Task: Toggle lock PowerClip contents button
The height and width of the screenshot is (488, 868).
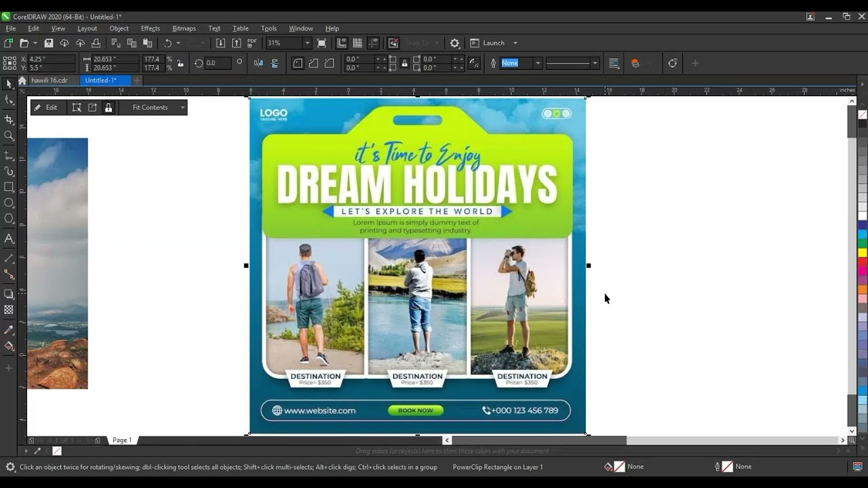Action: point(108,107)
